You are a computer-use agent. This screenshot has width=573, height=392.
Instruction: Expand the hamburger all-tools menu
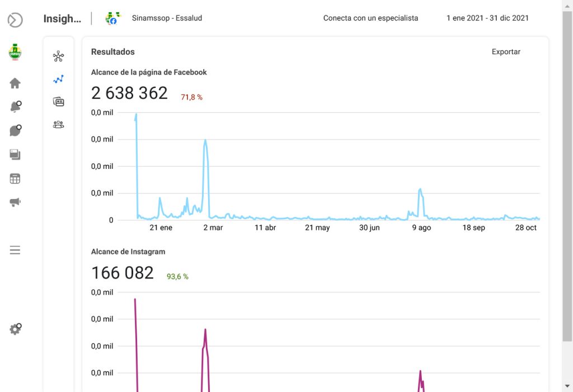point(15,250)
